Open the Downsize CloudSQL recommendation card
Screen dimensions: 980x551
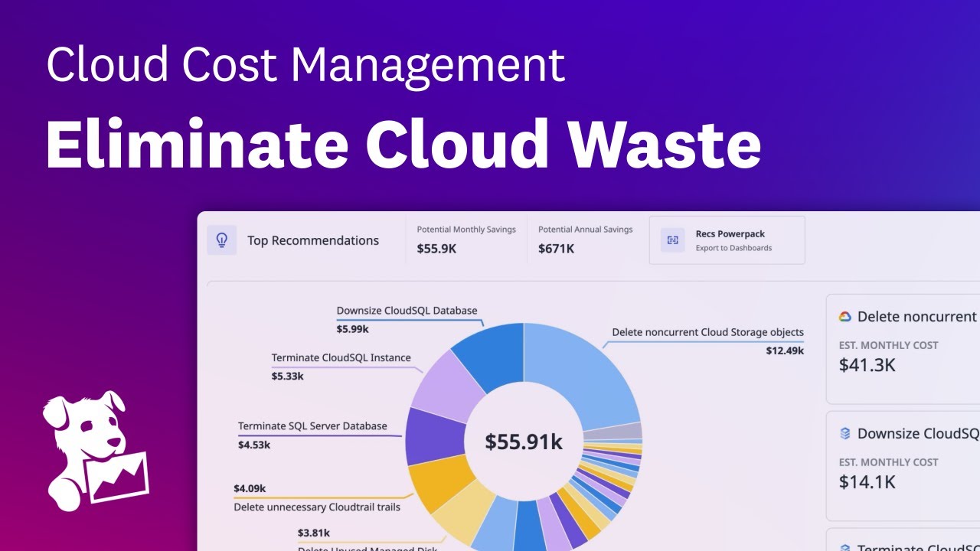903,466
